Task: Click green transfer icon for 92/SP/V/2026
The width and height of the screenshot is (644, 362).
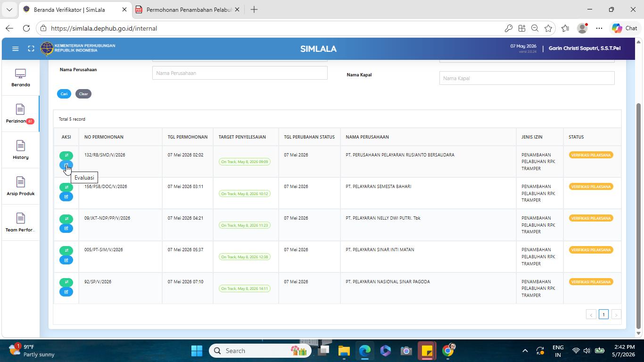Action: click(66, 282)
